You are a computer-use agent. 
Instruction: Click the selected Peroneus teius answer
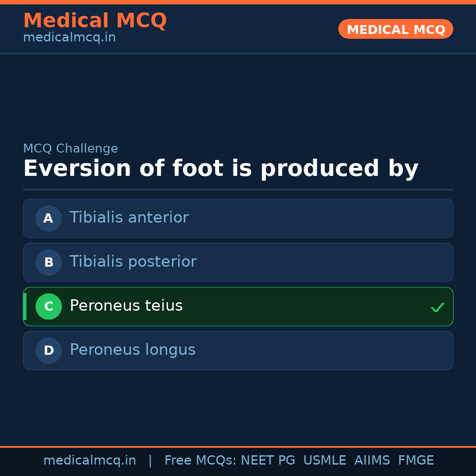pos(238,306)
